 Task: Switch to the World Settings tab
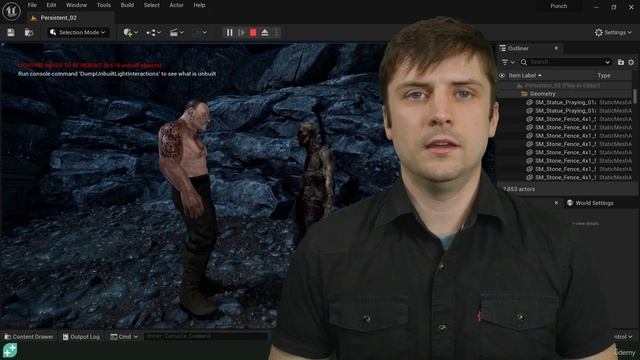[590, 203]
